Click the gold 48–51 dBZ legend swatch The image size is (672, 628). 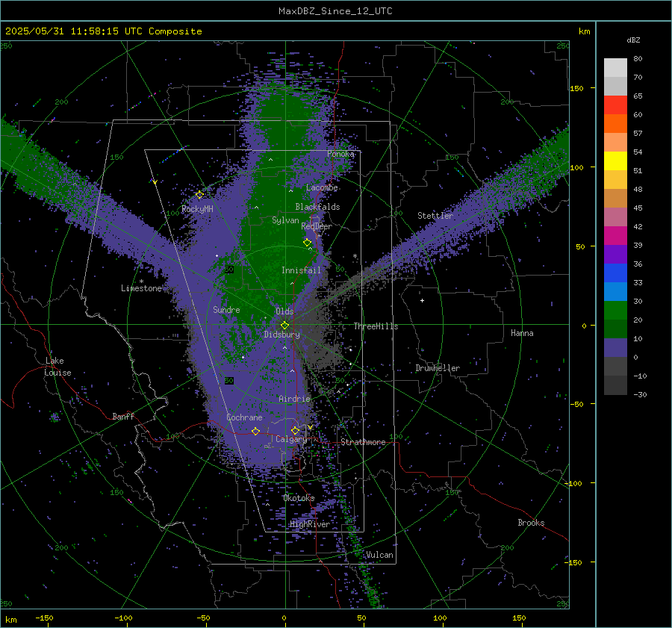tap(615, 180)
